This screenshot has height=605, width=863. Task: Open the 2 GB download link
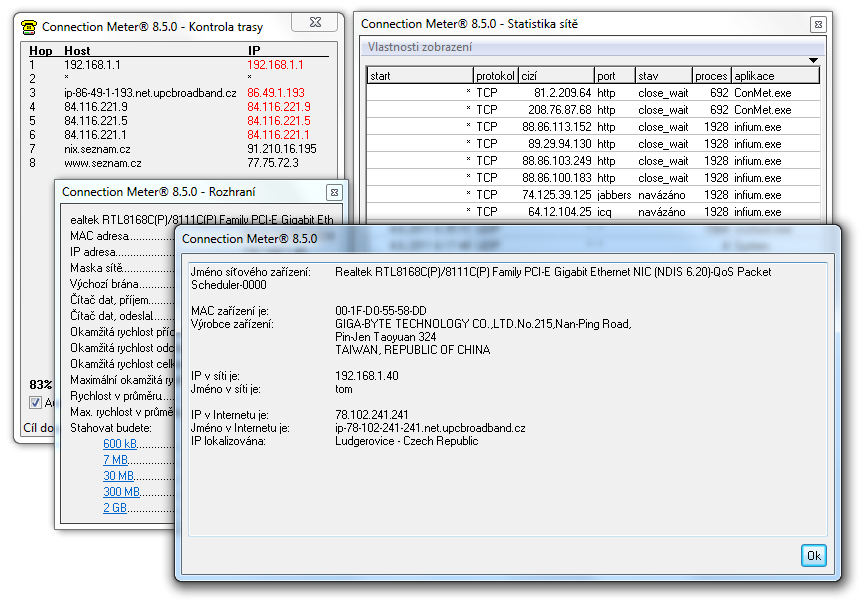(x=114, y=508)
